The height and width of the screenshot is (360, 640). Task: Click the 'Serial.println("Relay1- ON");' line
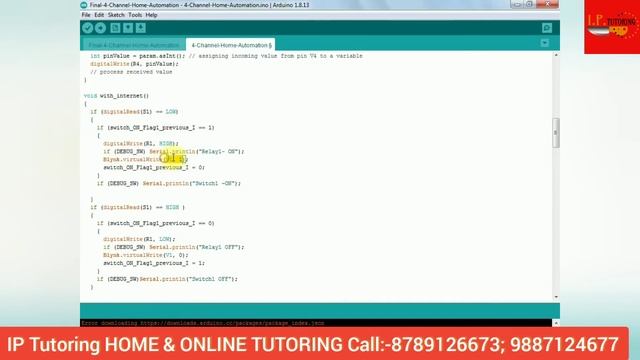pyautogui.click(x=197, y=152)
